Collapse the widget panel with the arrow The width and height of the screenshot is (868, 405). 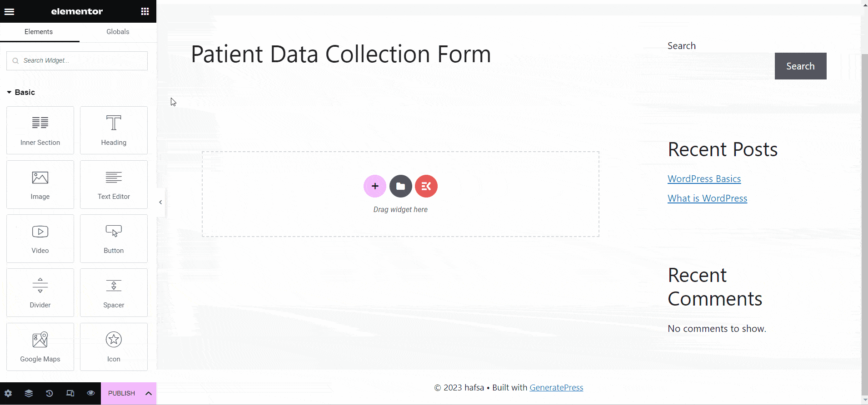160,202
